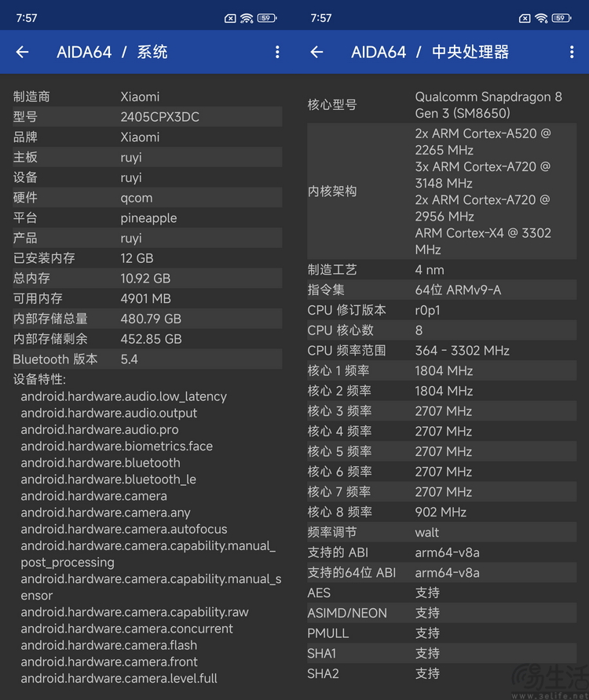Viewport: 589px width, 700px height.
Task: Select the 指令集 64位 ARMv9-A row
Action: click(x=442, y=290)
